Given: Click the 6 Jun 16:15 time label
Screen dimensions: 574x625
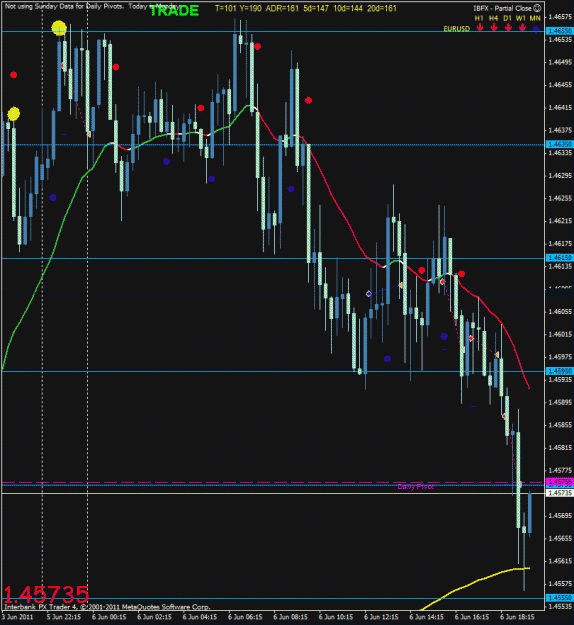Looking at the screenshot, I should point(472,617).
